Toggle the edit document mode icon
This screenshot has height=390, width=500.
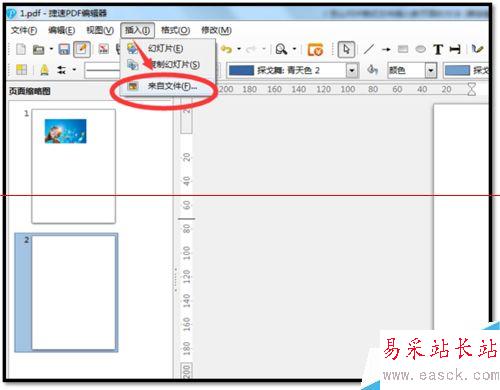click(x=82, y=49)
